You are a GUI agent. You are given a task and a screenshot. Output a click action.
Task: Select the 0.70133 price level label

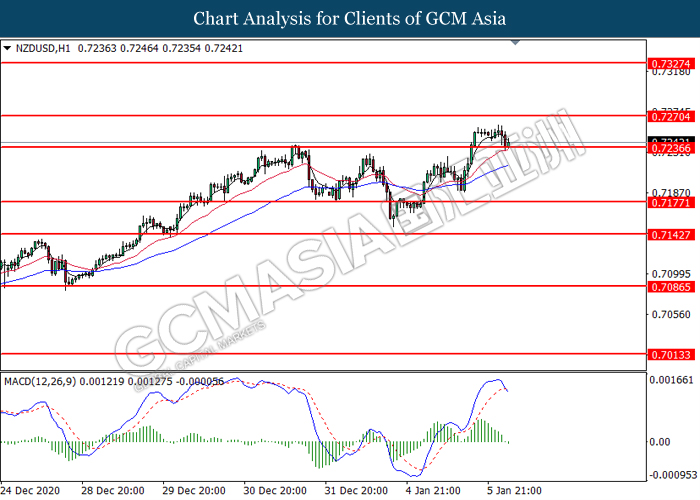click(671, 355)
